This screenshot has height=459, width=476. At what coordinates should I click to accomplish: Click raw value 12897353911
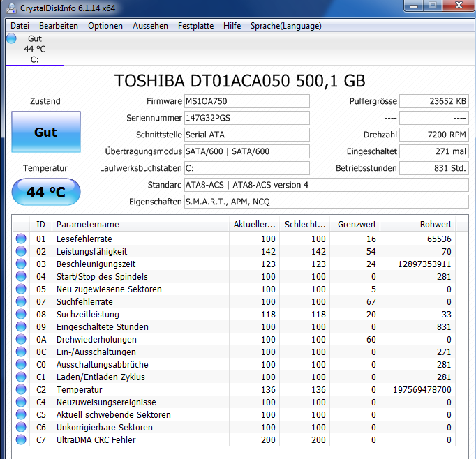(424, 264)
